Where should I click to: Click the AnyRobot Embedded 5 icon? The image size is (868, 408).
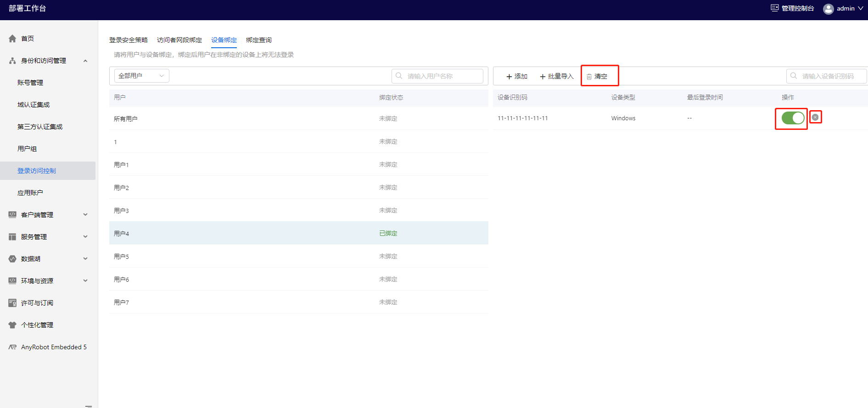[x=12, y=347]
